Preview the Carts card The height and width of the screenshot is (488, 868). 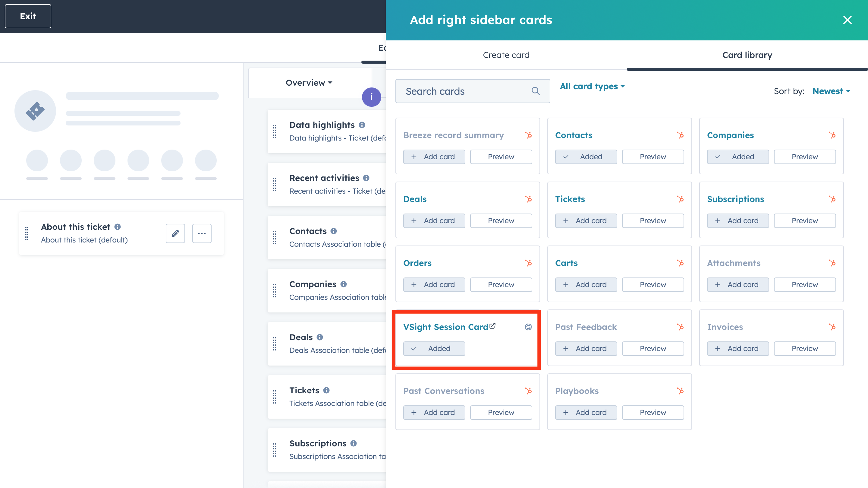653,285
